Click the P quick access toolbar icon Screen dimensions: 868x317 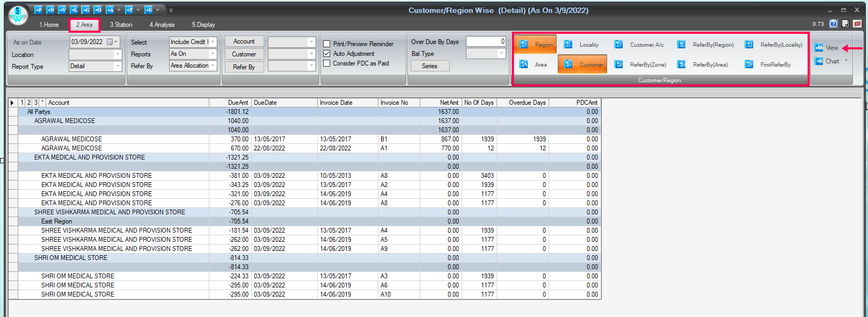coord(38,10)
